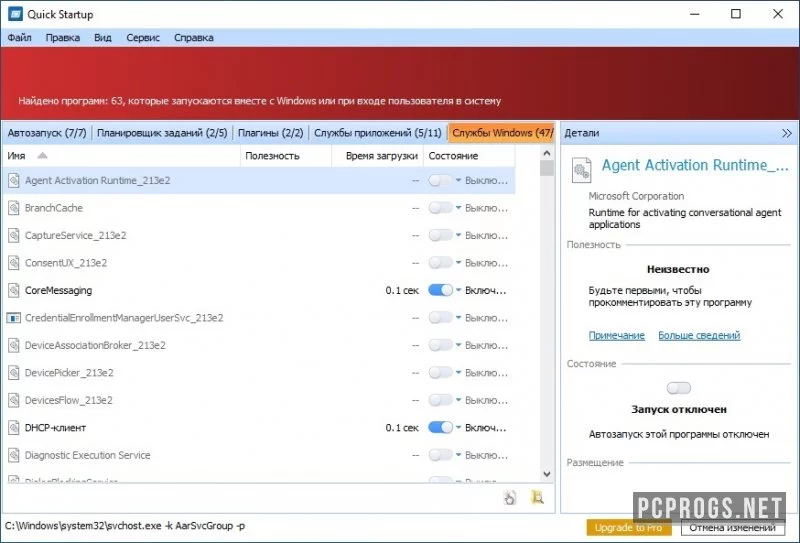800x543 pixels.
Task: Click the list scrollbar up arrow
Action: point(547,153)
